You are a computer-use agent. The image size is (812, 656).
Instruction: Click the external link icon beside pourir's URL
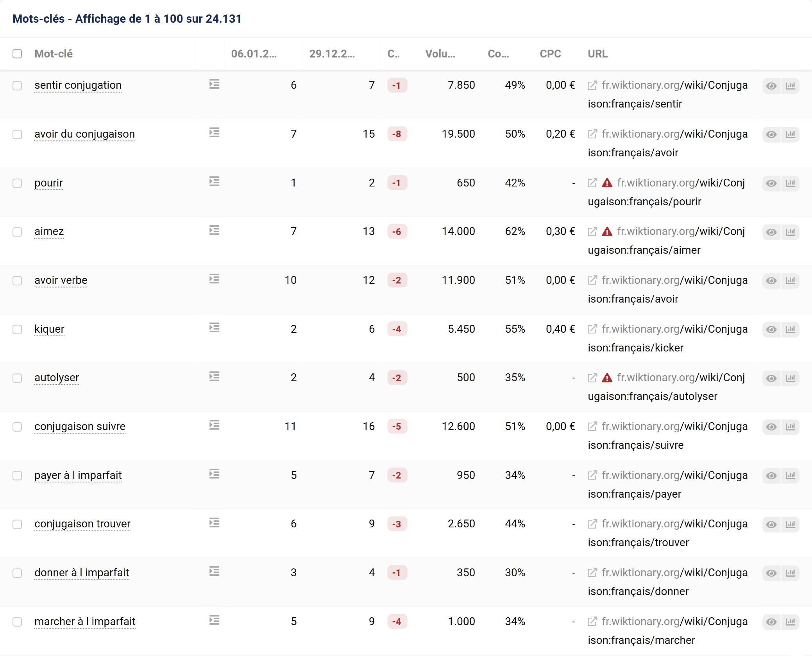(592, 183)
